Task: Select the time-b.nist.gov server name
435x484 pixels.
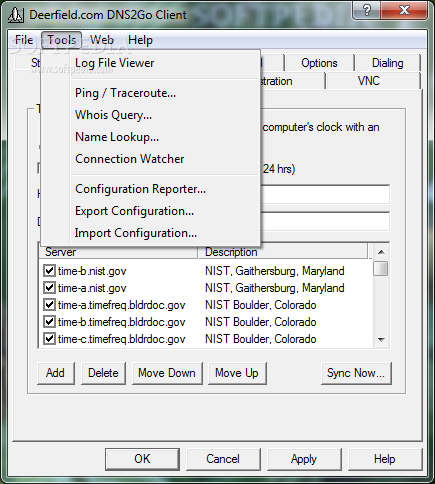Action: click(x=92, y=271)
